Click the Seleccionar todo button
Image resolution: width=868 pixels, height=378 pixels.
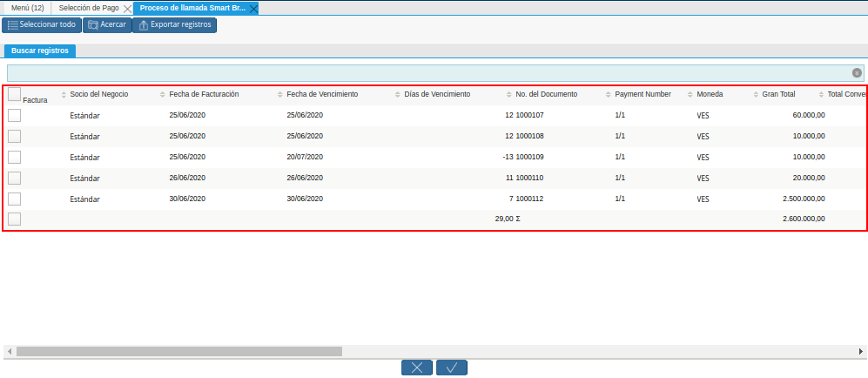tap(42, 25)
